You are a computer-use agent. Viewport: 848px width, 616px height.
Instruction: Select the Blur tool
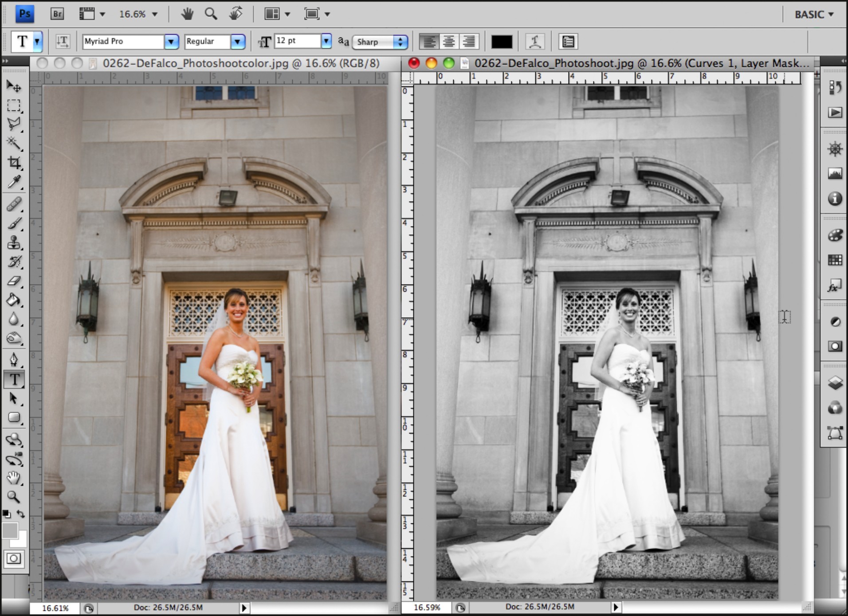click(14, 319)
